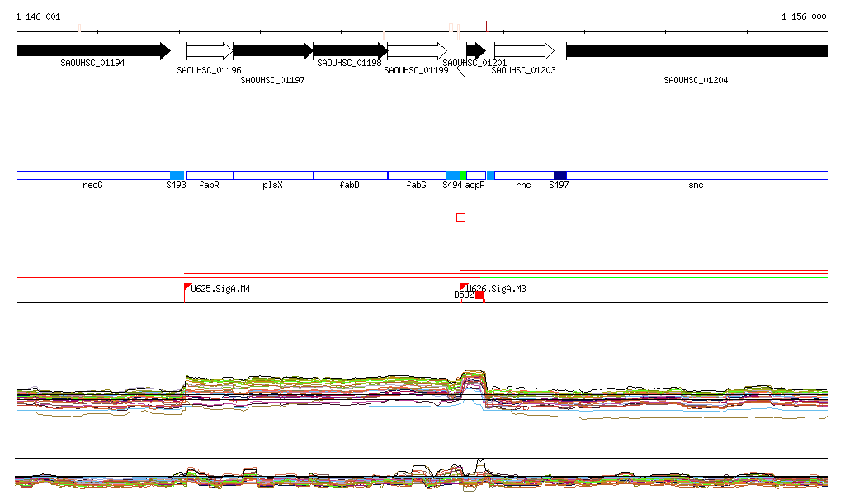
Task: Select the white SAOUHSC_01196 gene arrow
Action: 210,51
